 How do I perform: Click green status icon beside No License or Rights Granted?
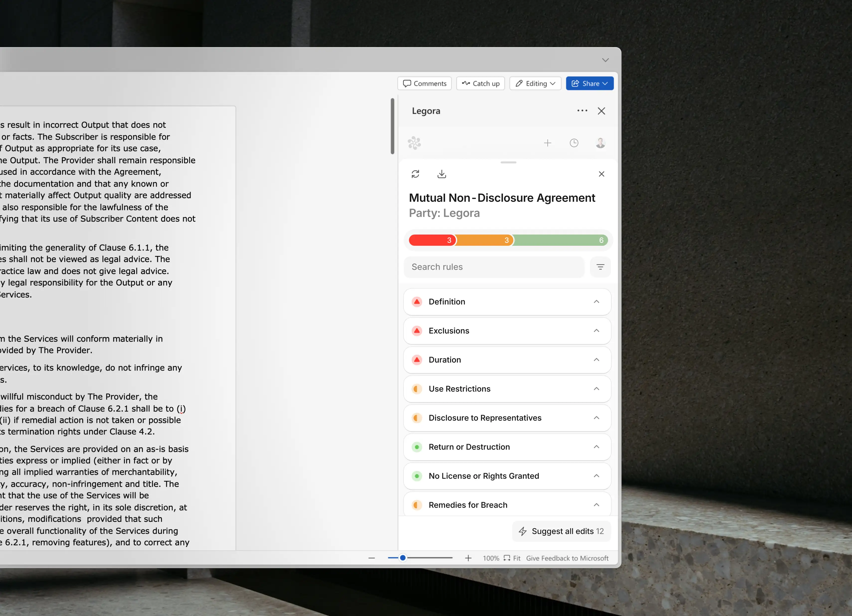tap(417, 476)
